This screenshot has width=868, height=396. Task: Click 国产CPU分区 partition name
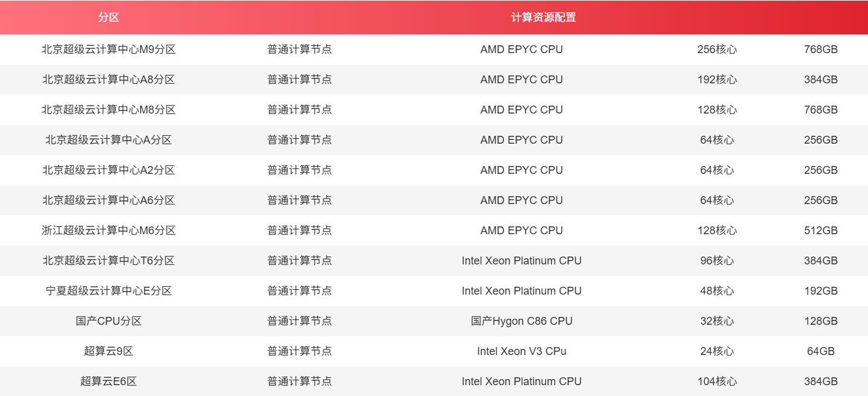(109, 321)
